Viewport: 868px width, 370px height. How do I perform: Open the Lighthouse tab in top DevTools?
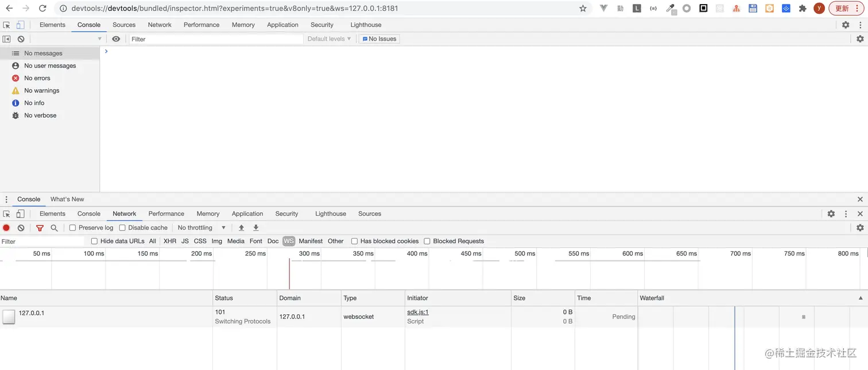coord(366,25)
